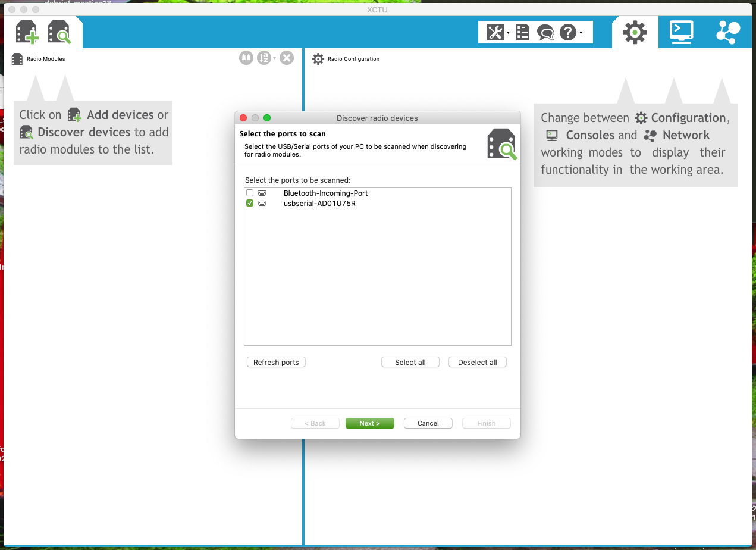Click the Configuration gear in right hint
This screenshot has width=756, height=550.
641,118
